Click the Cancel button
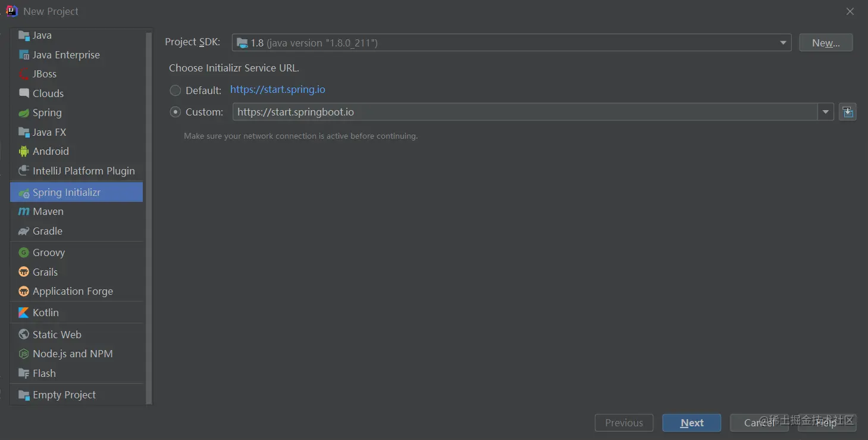The height and width of the screenshot is (440, 868). [x=759, y=423]
